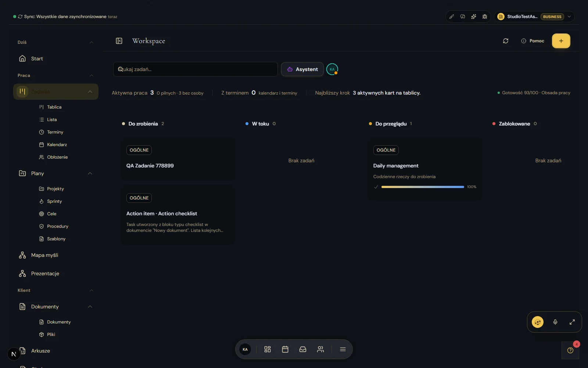Viewport: 588px width, 368px height.
Task: Open Kalendarz in the sidebar
Action: point(57,145)
